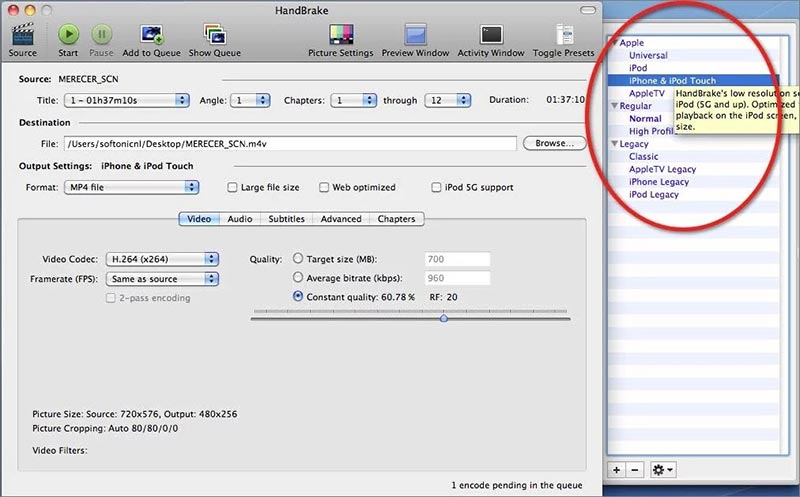Image resolution: width=800 pixels, height=497 pixels.
Task: Click the Toggle Presets icon
Action: 562,35
